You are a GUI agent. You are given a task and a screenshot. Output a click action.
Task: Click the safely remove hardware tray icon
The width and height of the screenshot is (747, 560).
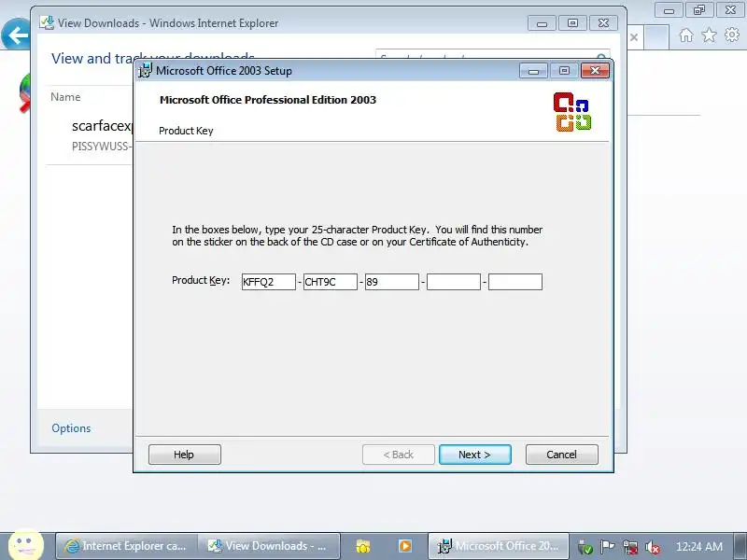pyautogui.click(x=585, y=547)
